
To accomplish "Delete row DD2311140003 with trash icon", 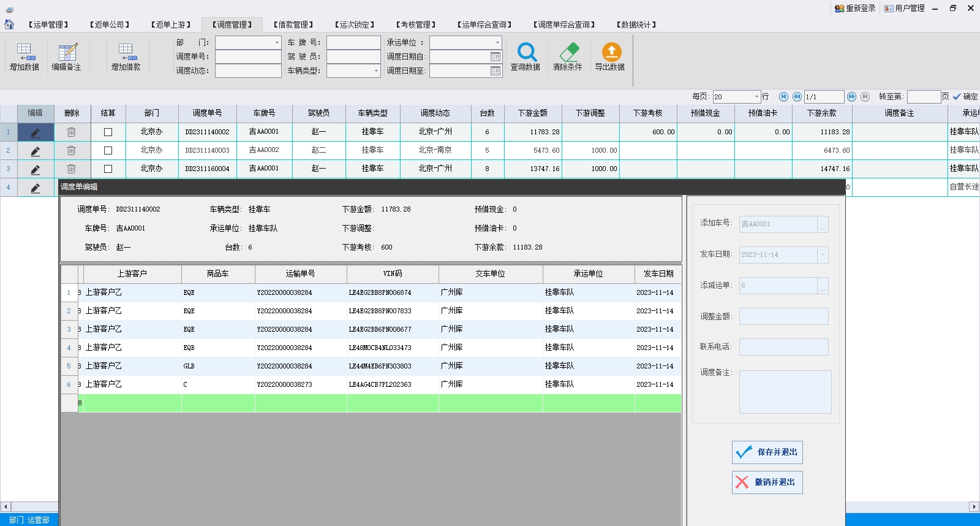I will click(x=72, y=150).
